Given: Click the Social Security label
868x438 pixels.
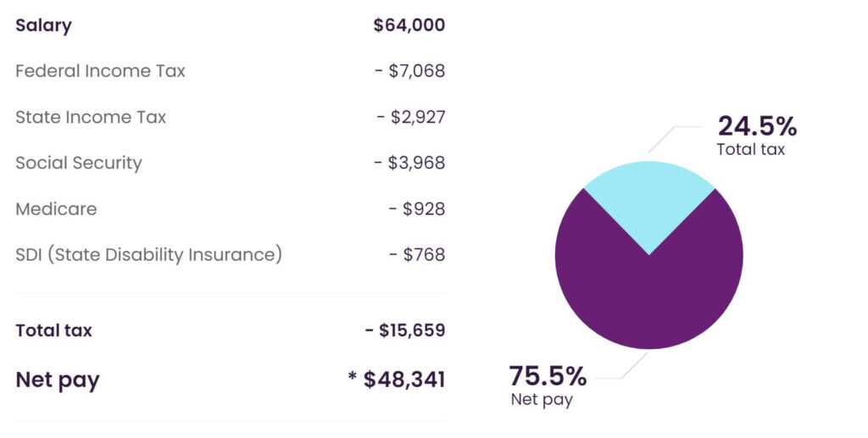Looking at the screenshot, I should point(79,163).
